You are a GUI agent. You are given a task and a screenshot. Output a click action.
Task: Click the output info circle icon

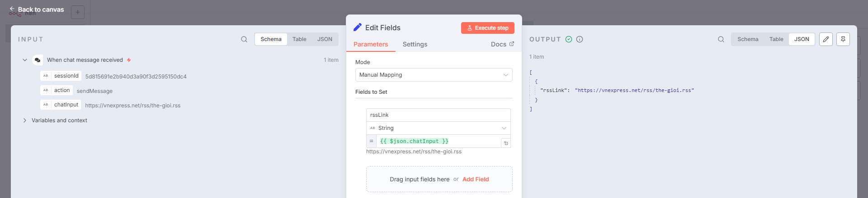[x=580, y=39]
